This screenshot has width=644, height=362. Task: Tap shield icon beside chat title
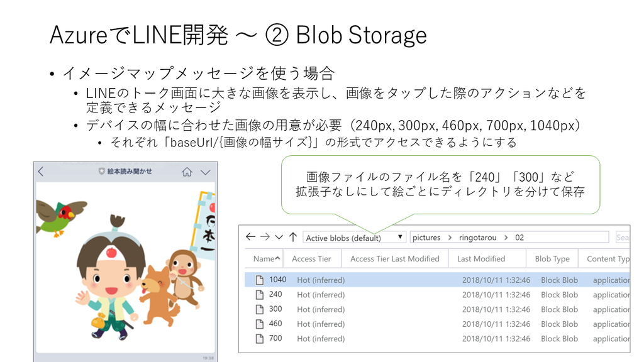pyautogui.click(x=102, y=172)
